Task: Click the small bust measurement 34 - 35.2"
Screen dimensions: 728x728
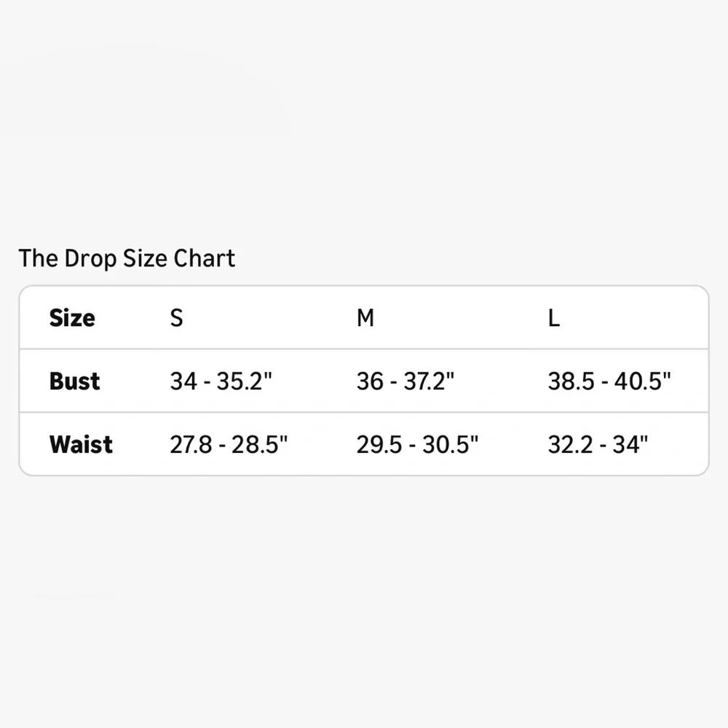Action: [x=221, y=381]
